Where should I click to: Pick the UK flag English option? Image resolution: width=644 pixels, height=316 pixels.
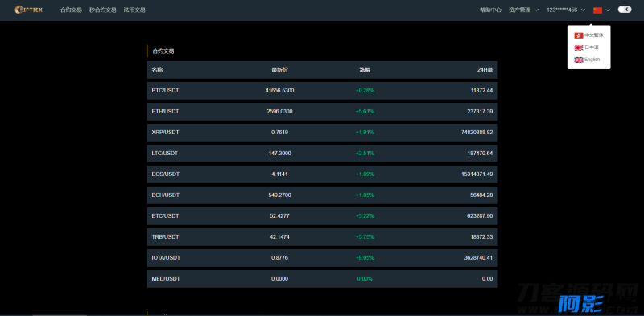(579, 60)
